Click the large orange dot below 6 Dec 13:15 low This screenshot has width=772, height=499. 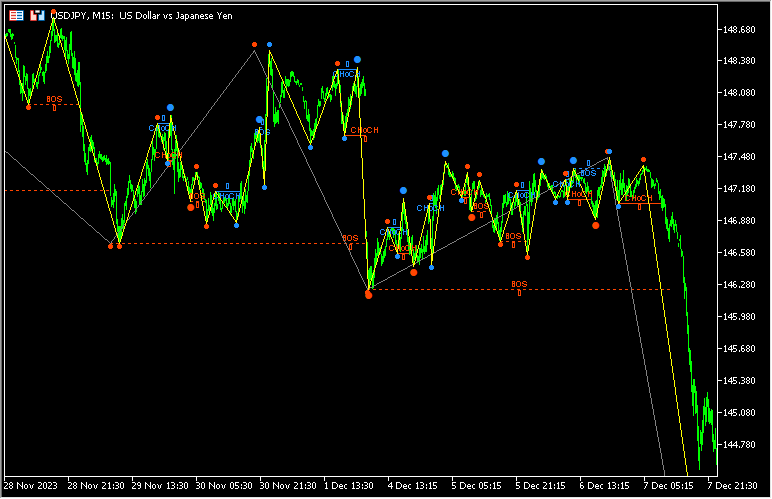point(596,226)
